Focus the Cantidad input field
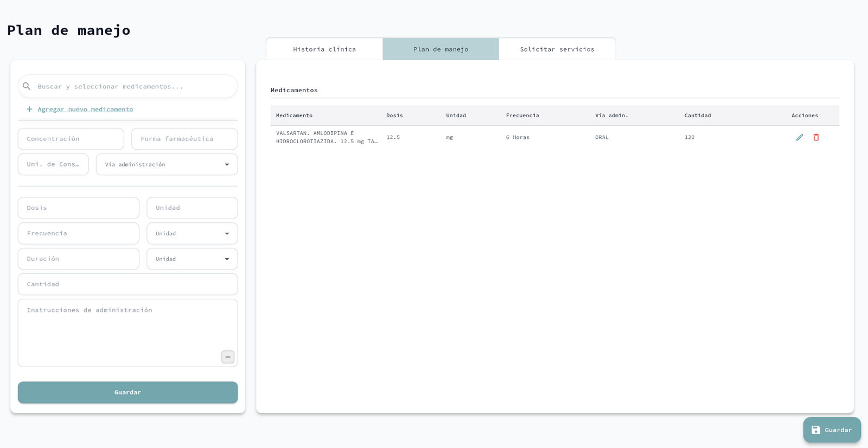 pos(127,284)
